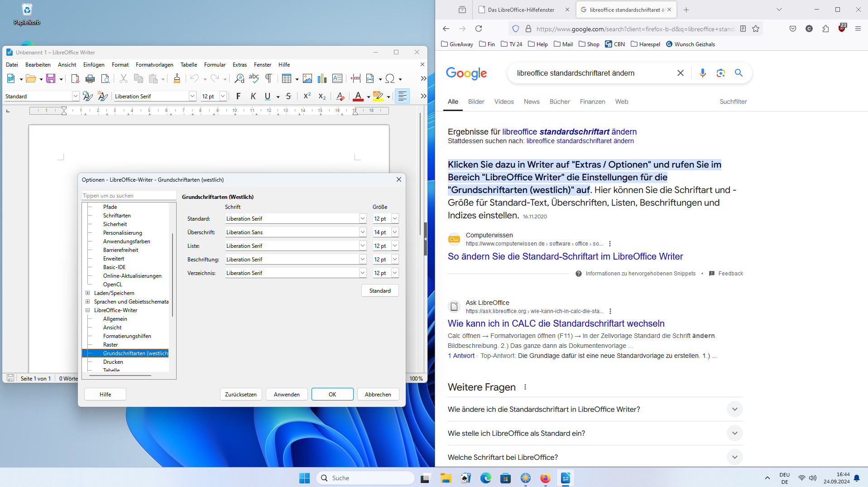Click the Cut scissors icon
The width and height of the screenshot is (868, 487).
pos(123,79)
